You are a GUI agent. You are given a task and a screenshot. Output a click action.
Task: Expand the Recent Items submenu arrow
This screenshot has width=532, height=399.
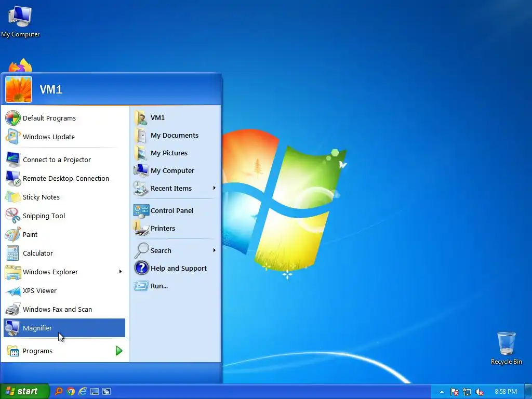pyautogui.click(x=215, y=188)
